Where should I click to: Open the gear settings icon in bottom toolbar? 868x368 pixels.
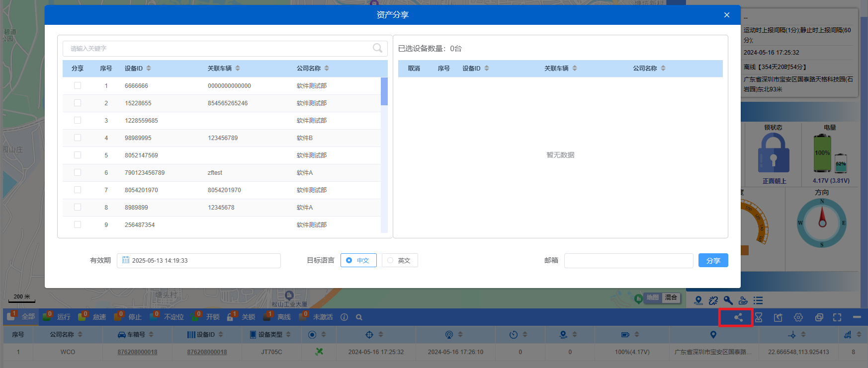pos(798,317)
